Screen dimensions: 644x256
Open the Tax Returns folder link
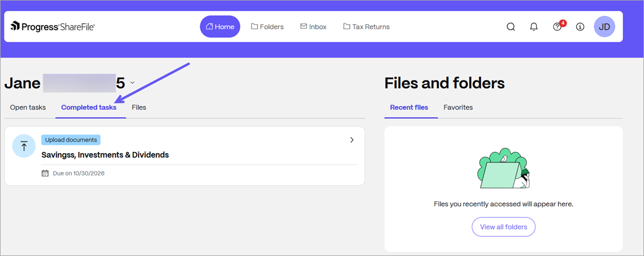[366, 27]
